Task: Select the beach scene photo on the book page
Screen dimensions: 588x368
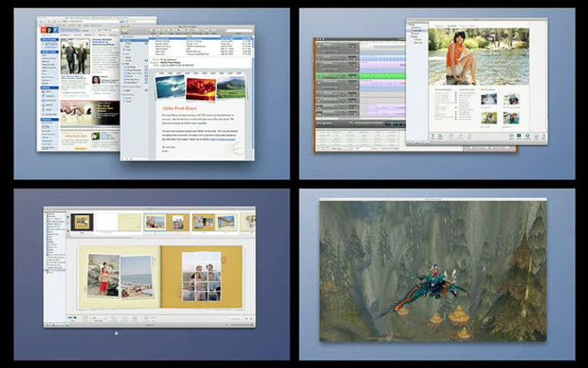Action: pyautogui.click(x=137, y=277)
